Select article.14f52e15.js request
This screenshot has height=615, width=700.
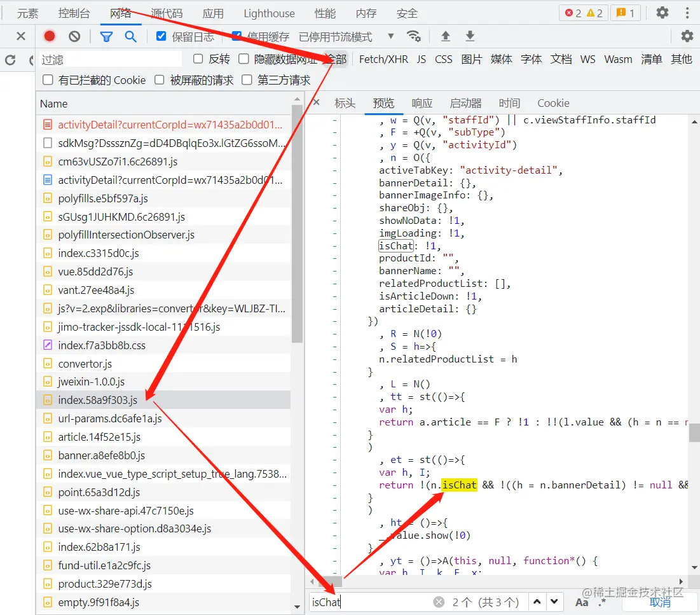(x=163, y=437)
